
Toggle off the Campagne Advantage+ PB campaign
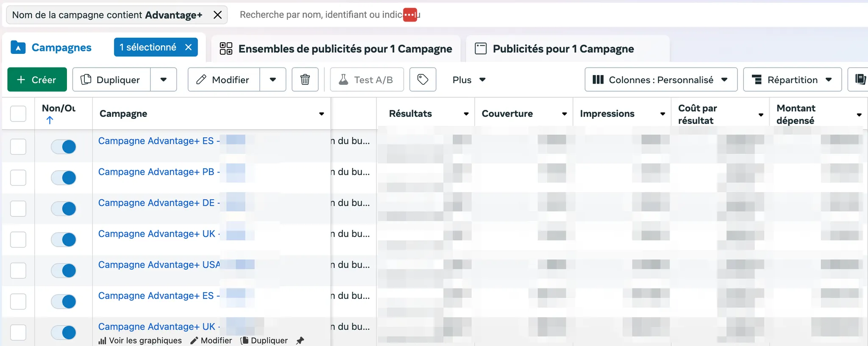pyautogui.click(x=64, y=178)
